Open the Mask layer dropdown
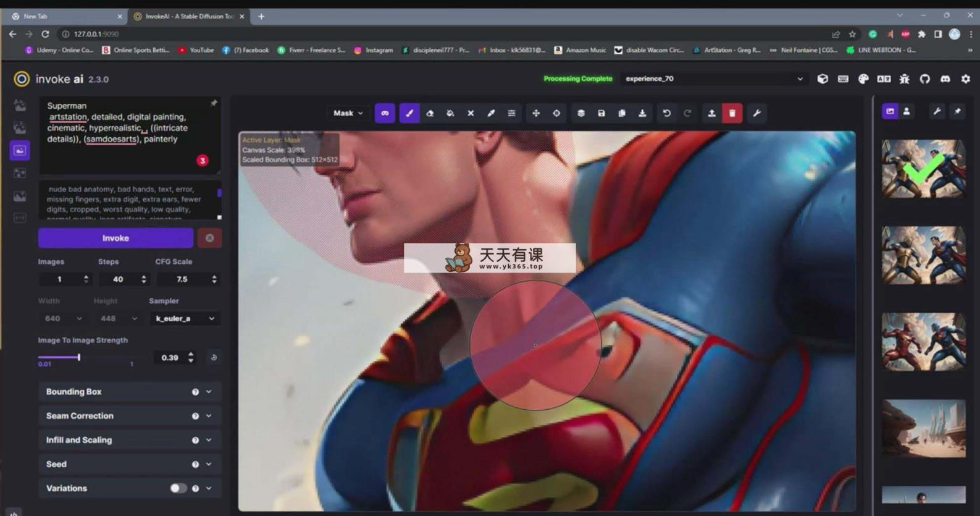The height and width of the screenshot is (516, 980). point(348,113)
